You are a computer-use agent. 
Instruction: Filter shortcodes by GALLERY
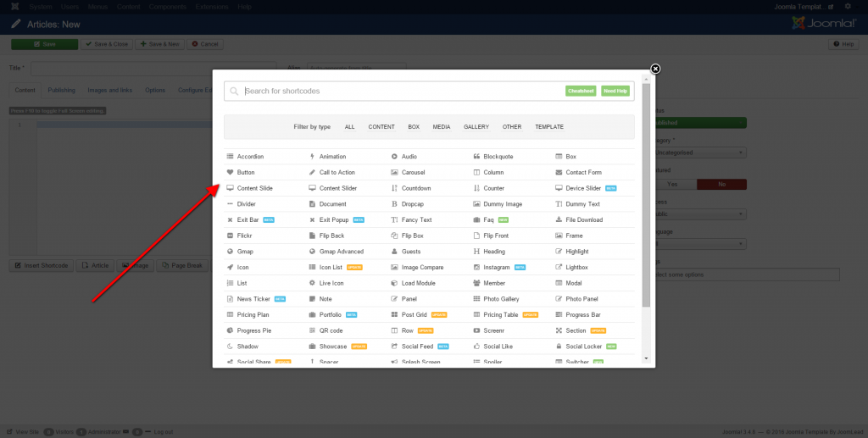476,126
